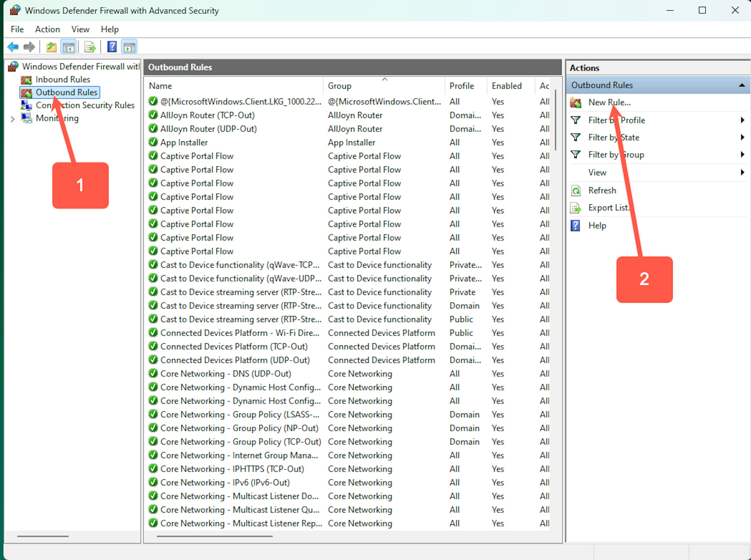The height and width of the screenshot is (560, 751).
Task: Open the View menu in menu bar
Action: click(x=80, y=30)
